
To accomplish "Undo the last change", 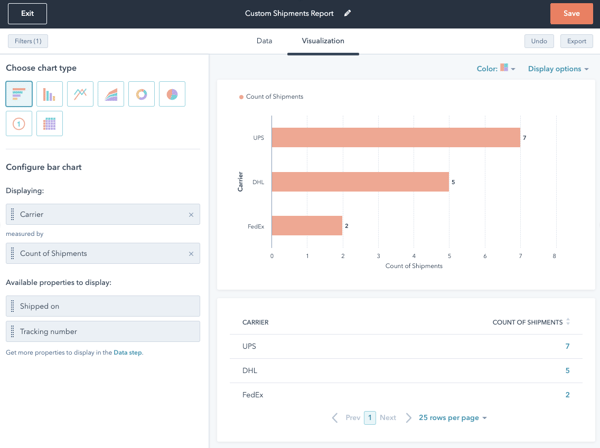I will [539, 41].
